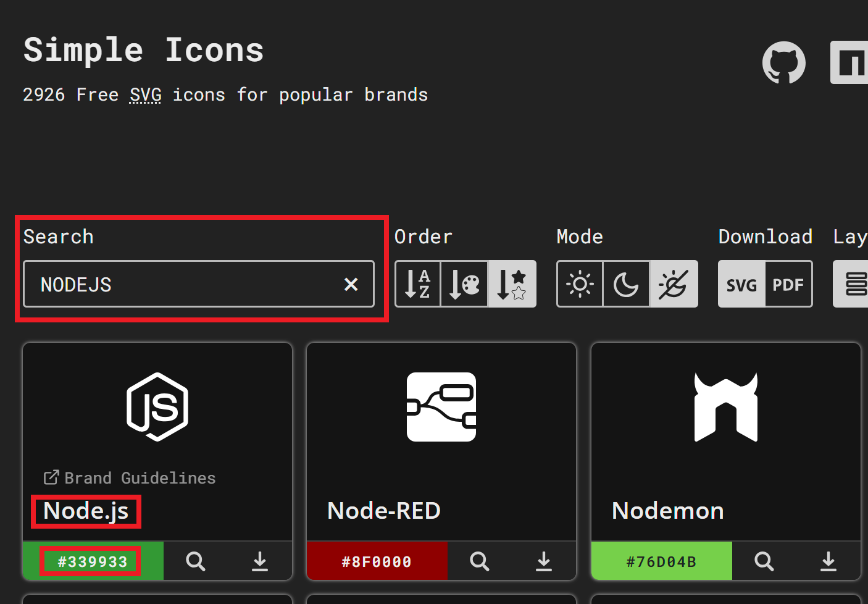Viewport: 868px width, 604px height.
Task: Preview the Nodemon icon with magnifier
Action: point(764,561)
